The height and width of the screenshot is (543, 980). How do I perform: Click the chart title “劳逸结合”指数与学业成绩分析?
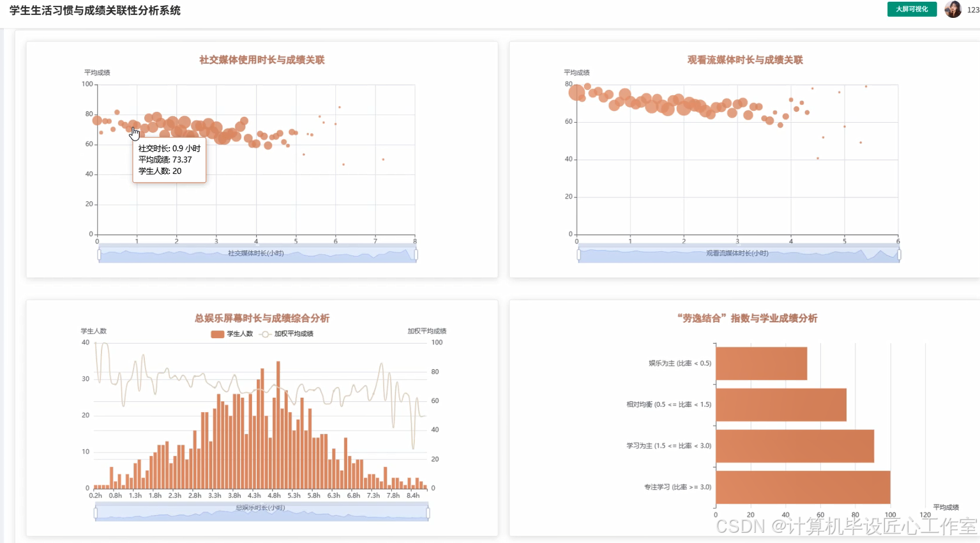746,318
